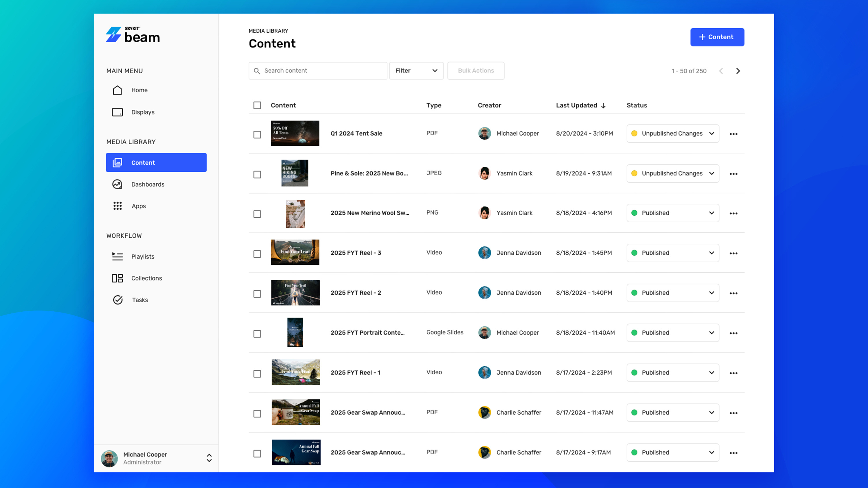Click the Displays screen icon
Screen dimensions: 868x488
(117, 112)
